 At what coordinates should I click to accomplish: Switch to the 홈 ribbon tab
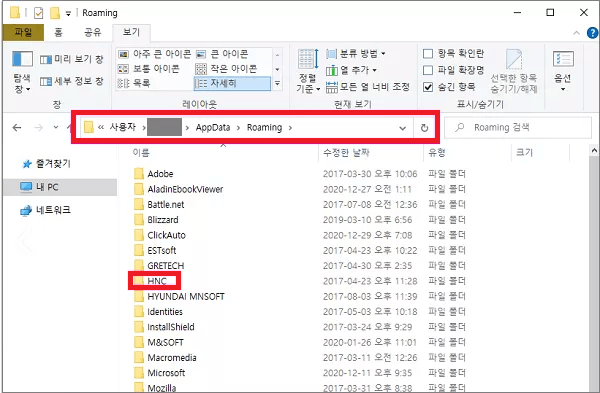pyautogui.click(x=58, y=33)
